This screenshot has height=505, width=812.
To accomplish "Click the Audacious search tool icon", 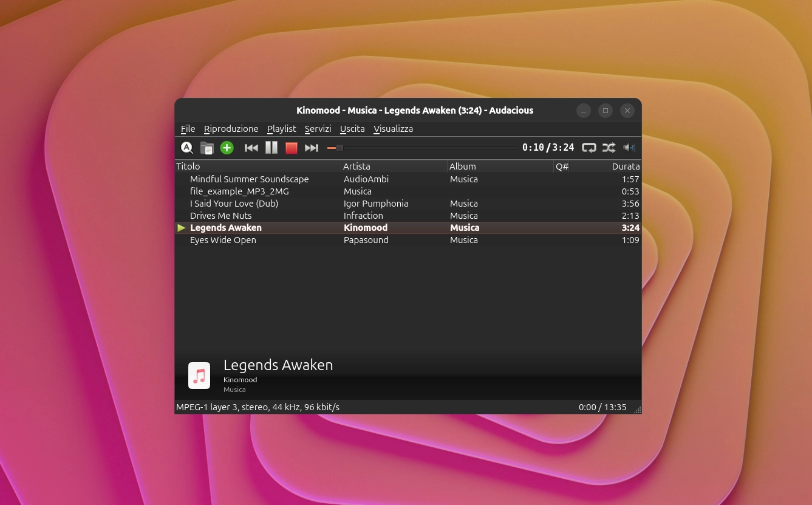I will 187,148.
